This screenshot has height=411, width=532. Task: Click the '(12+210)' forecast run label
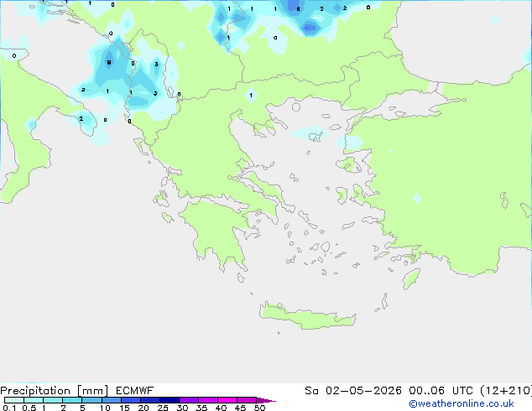coord(506,391)
